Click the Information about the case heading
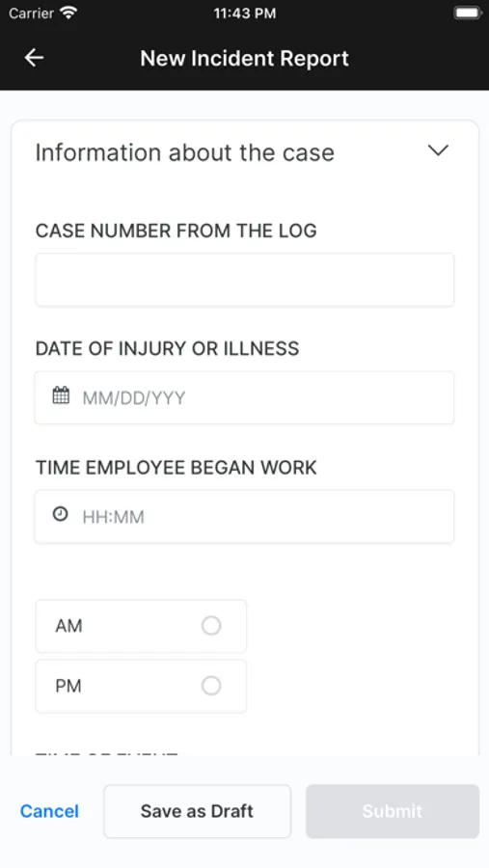This screenshot has width=489, height=868. 185,152
